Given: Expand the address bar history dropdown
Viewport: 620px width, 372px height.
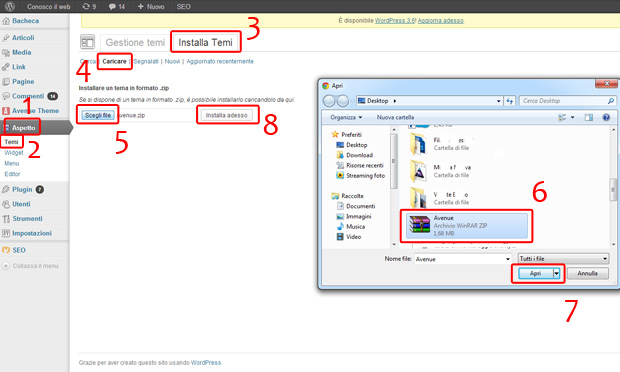Looking at the screenshot, I should 498,101.
